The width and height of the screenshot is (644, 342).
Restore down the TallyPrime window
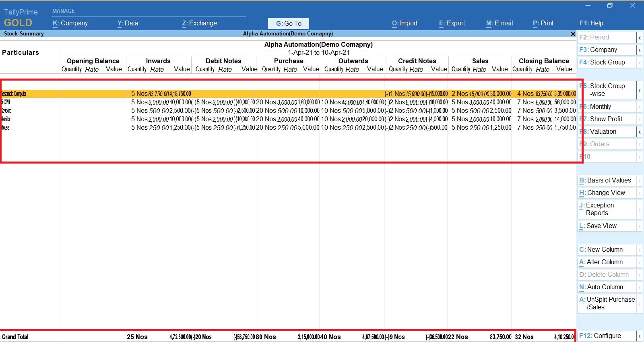point(610,6)
